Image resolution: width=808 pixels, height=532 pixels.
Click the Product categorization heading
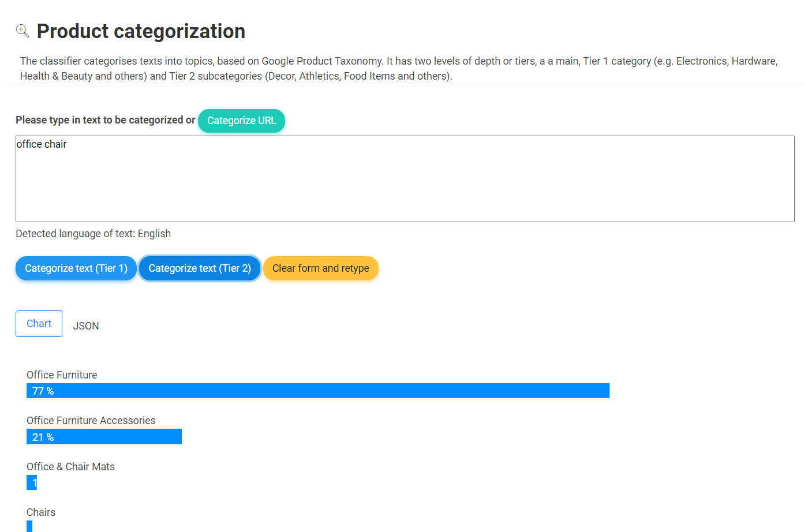tap(141, 31)
